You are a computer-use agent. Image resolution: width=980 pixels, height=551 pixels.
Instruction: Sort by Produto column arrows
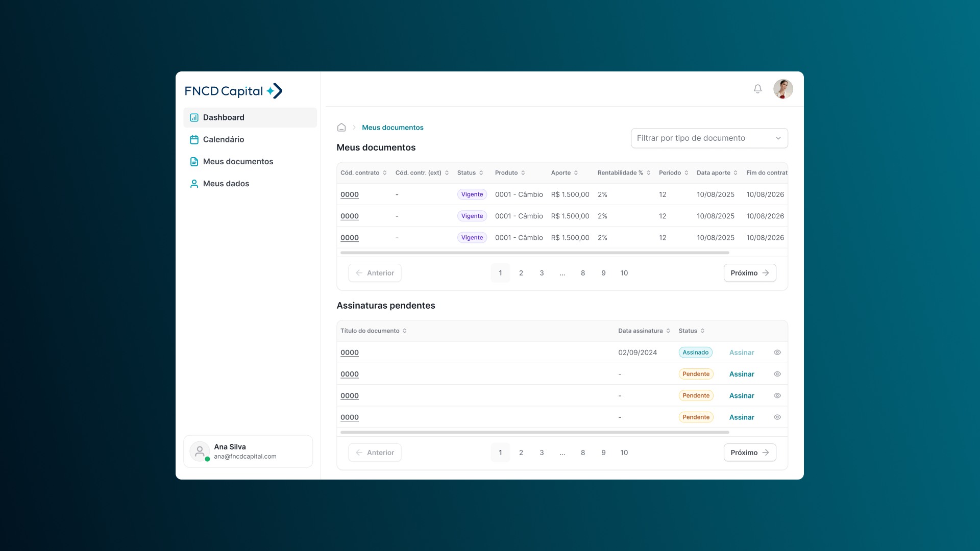click(x=523, y=173)
